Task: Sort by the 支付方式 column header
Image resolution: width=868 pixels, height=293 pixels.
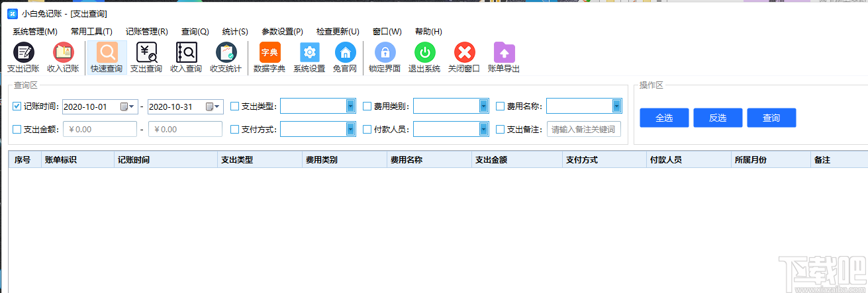Action: tap(604, 159)
